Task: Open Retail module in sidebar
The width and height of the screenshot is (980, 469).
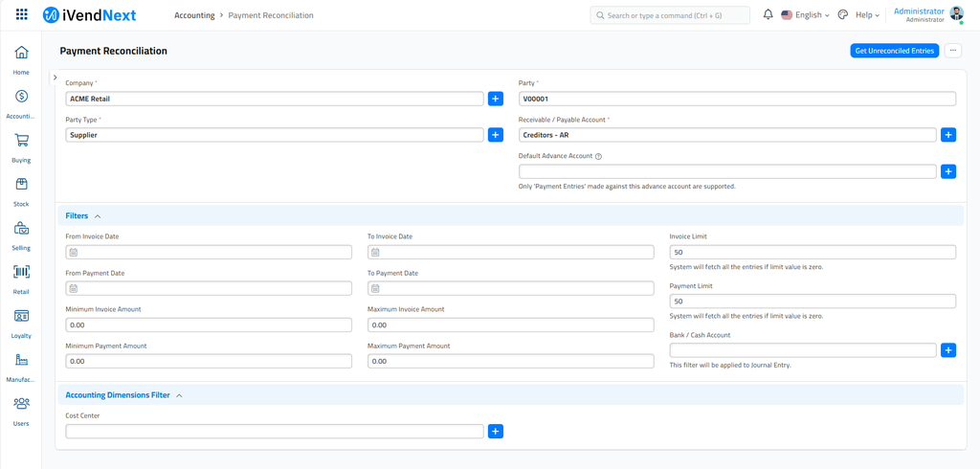Action: click(21, 279)
